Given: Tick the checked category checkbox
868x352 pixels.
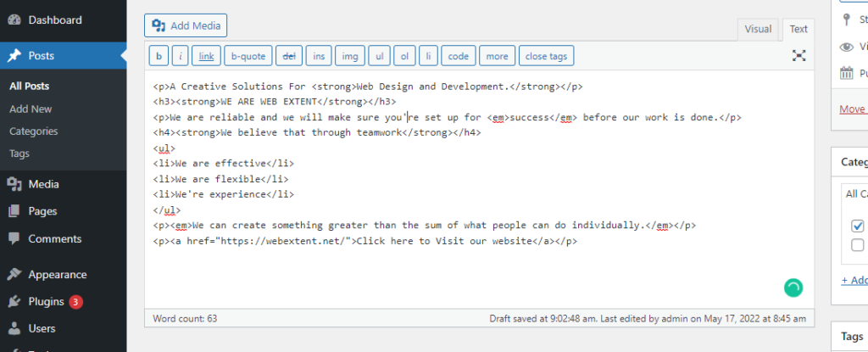Looking at the screenshot, I should coord(858,226).
